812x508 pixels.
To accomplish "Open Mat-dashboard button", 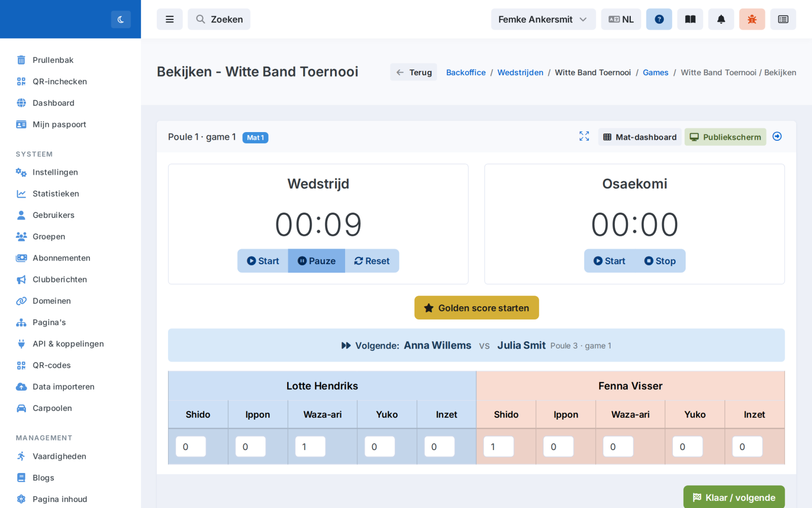I will (640, 137).
